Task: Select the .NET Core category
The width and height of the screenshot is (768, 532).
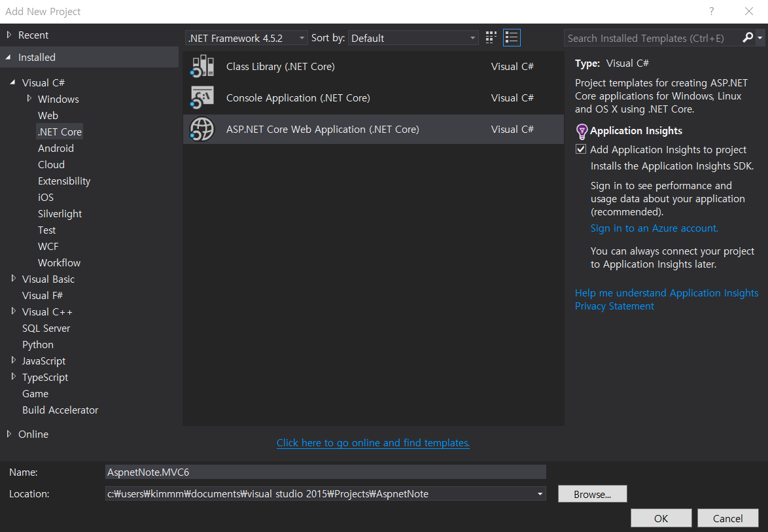Action: [x=60, y=132]
